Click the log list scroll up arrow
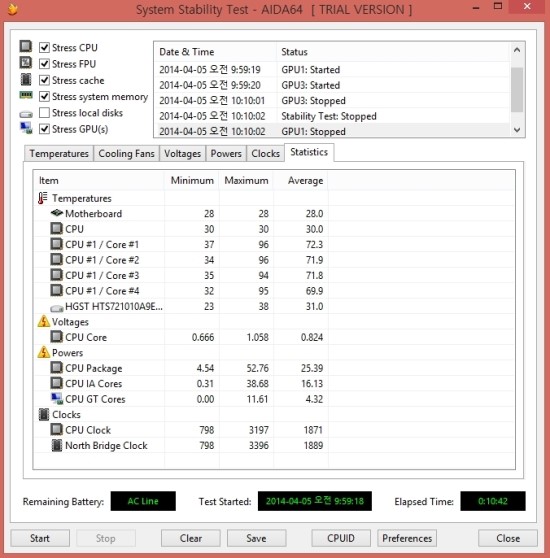Screen dimensions: 550x558 click(x=517, y=50)
